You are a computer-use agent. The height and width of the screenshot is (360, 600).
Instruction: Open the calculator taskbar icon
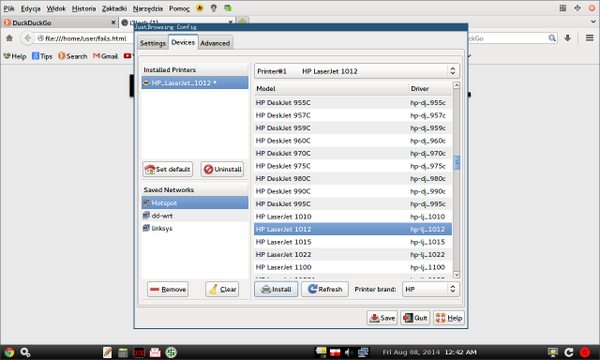tap(123, 352)
